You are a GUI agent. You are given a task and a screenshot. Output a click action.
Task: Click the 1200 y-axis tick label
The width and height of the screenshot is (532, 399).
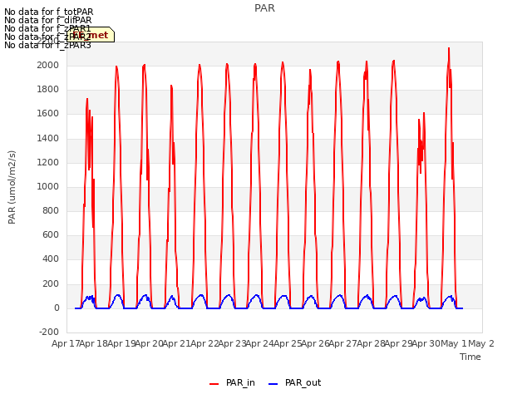pos(48,162)
